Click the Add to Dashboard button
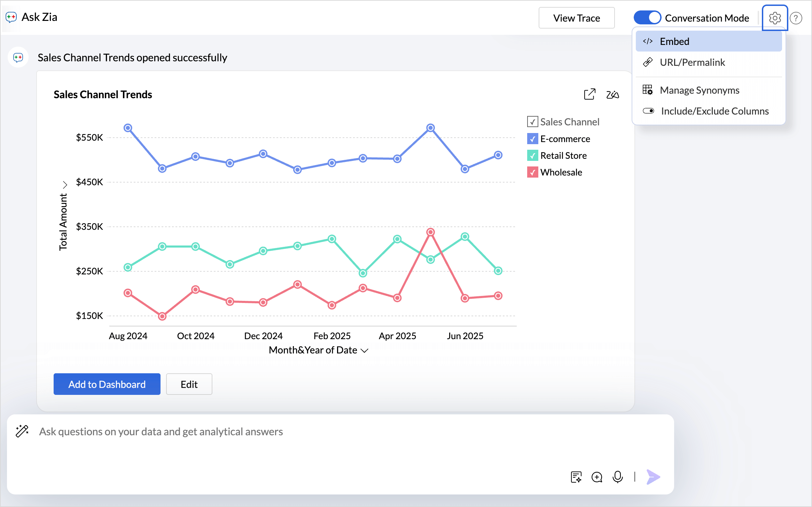The image size is (812, 507). [x=107, y=384]
